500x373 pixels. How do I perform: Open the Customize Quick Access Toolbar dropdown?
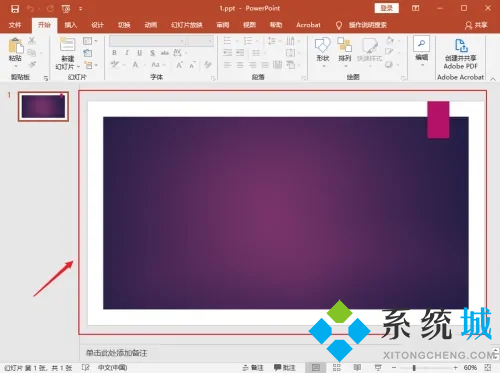pyautogui.click(x=80, y=9)
